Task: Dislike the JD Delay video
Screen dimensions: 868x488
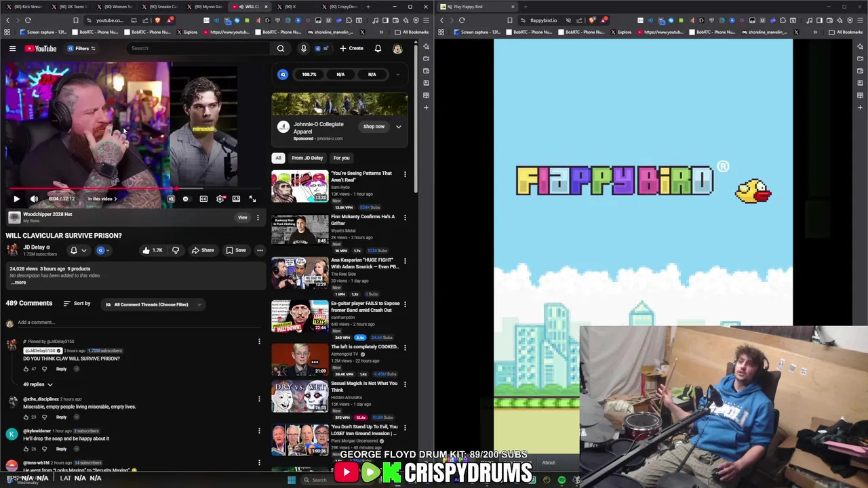Action: [176, 250]
